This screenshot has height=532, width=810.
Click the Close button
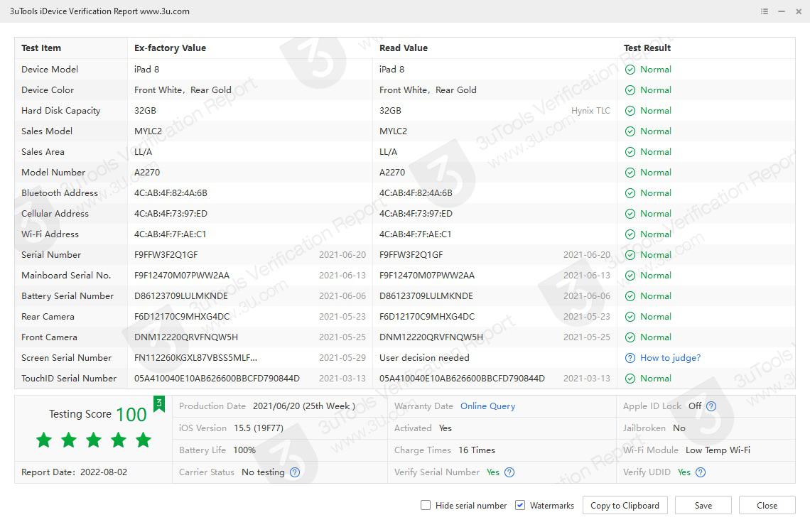(x=767, y=505)
